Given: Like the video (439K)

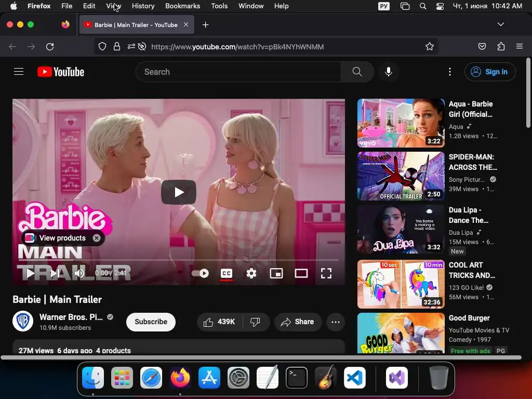Looking at the screenshot, I should [220, 322].
